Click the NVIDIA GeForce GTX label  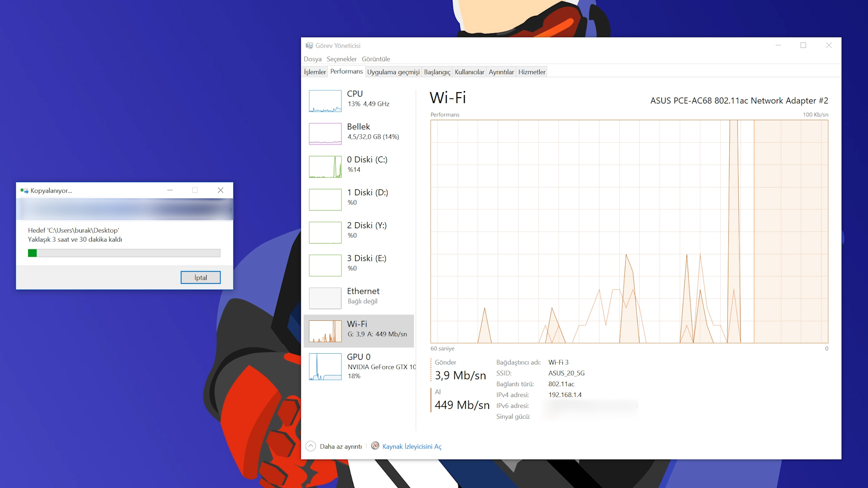pos(382,367)
